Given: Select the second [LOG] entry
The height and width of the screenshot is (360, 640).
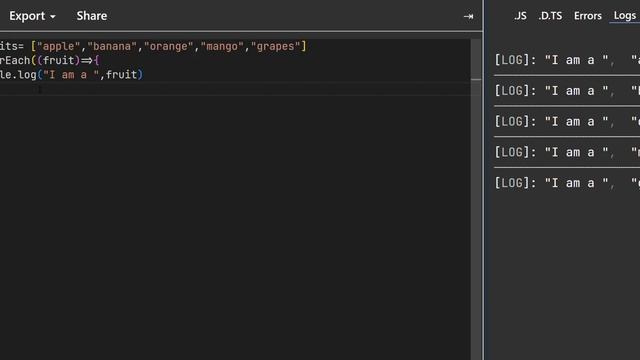Looking at the screenshot, I should 567,91.
